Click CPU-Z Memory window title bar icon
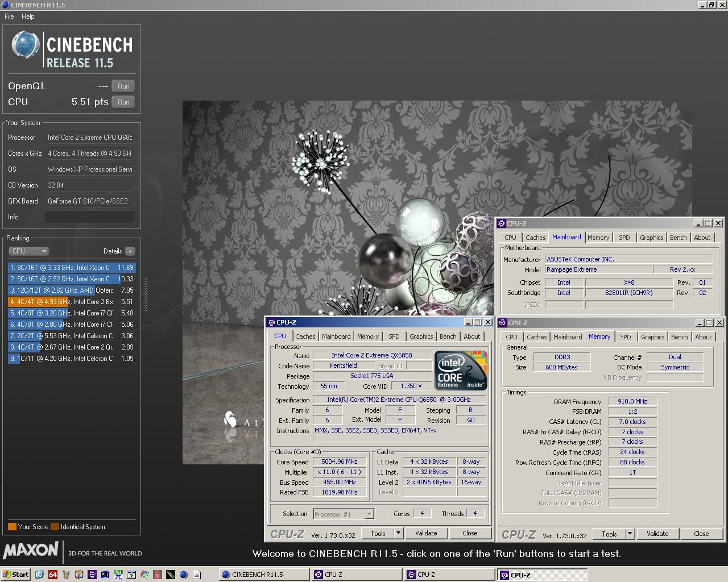728x582 pixels. (x=503, y=323)
